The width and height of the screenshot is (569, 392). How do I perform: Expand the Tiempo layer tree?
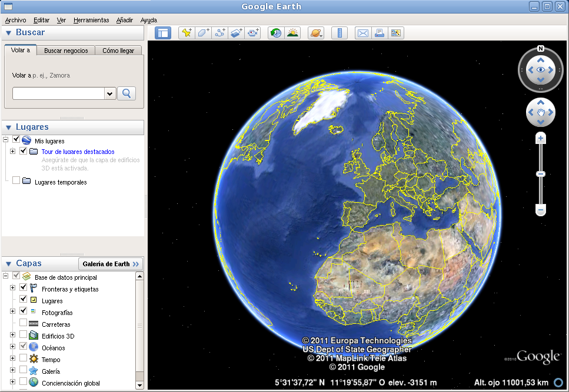click(12, 359)
